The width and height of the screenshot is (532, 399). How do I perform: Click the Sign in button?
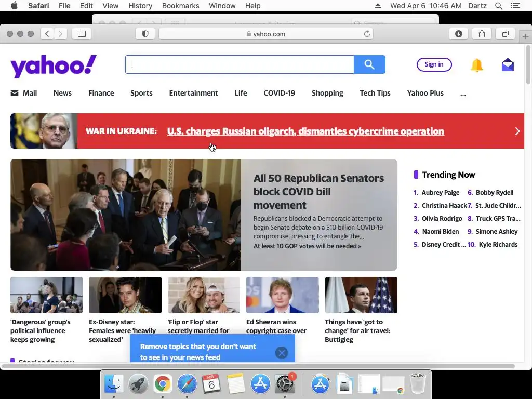point(434,64)
